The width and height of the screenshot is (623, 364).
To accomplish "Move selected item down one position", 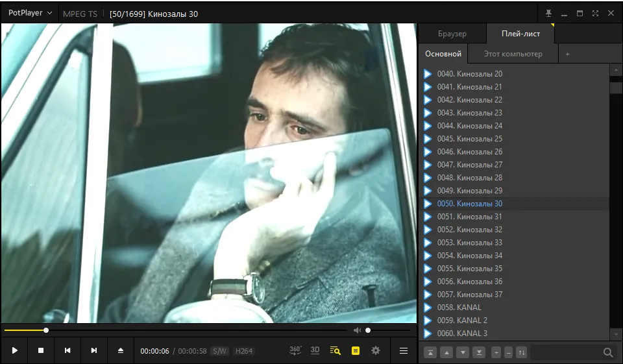I will (463, 352).
